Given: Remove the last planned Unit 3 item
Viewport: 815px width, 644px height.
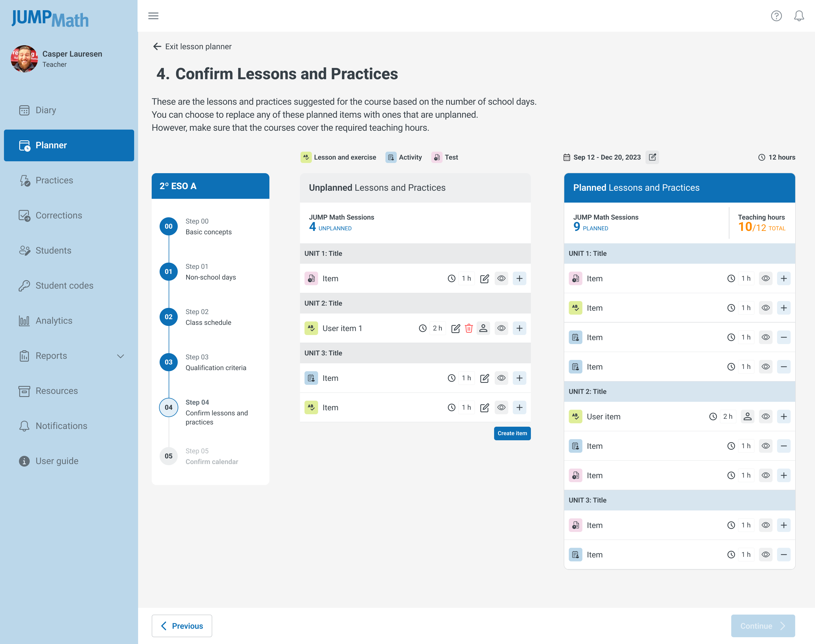Looking at the screenshot, I should (784, 555).
